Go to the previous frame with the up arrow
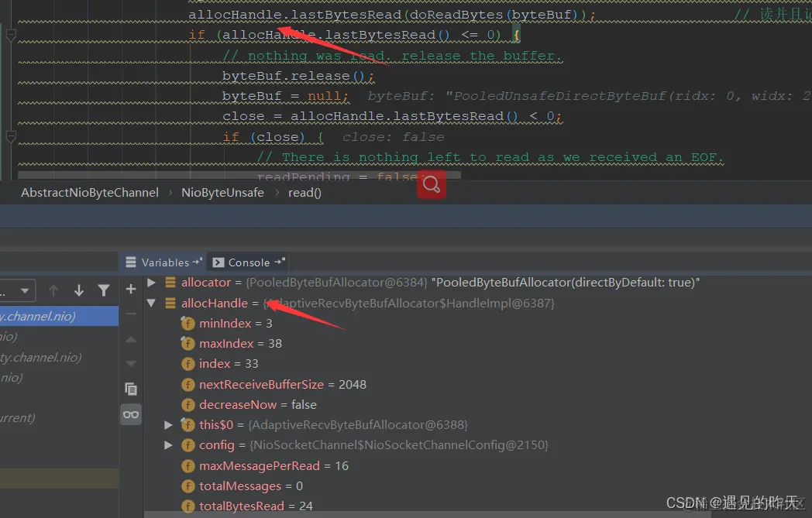The width and height of the screenshot is (812, 518). coord(53,290)
